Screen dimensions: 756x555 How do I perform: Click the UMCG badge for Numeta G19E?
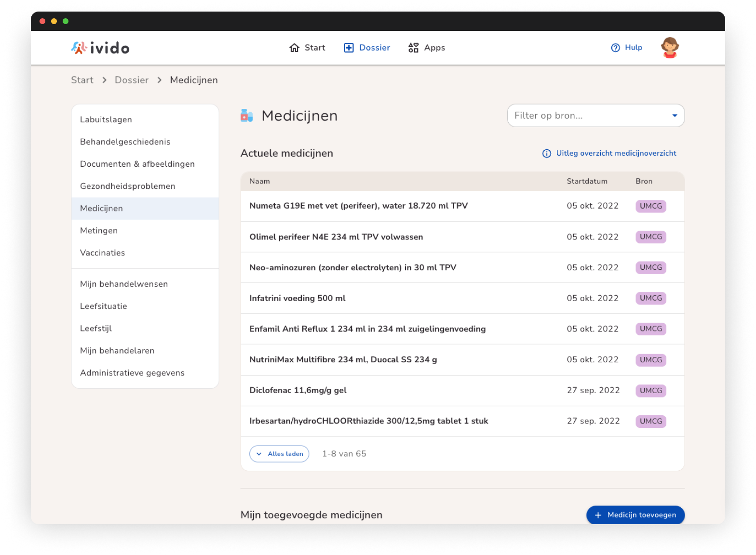pyautogui.click(x=651, y=206)
